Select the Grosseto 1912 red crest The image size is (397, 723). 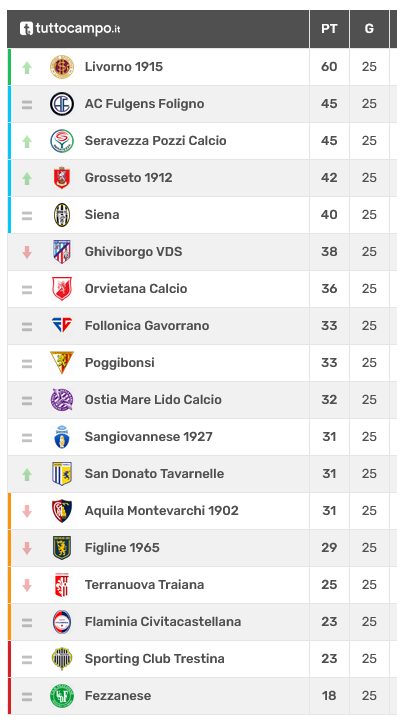tap(62, 178)
